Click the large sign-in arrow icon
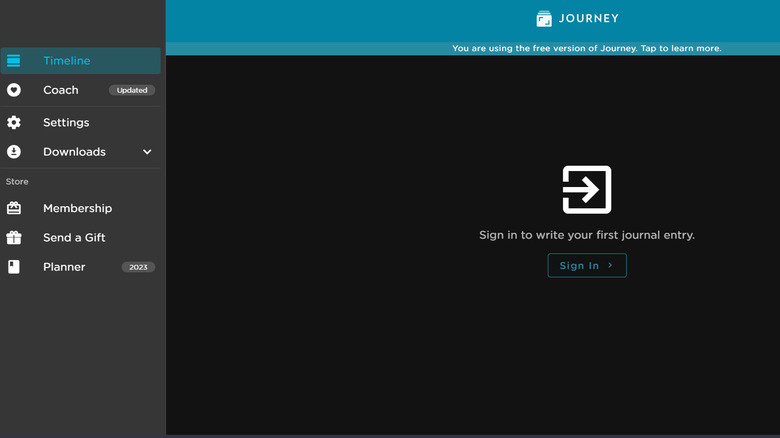Image resolution: width=780 pixels, height=438 pixels. 586,190
